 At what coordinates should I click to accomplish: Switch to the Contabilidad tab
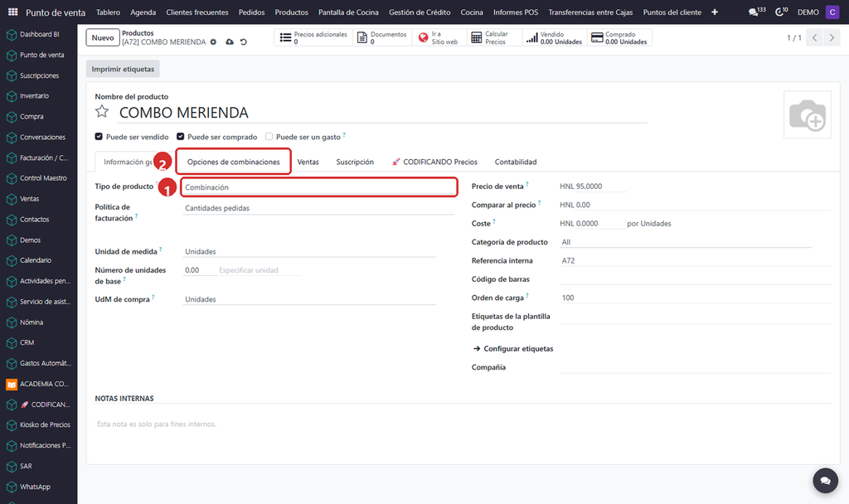pos(516,162)
